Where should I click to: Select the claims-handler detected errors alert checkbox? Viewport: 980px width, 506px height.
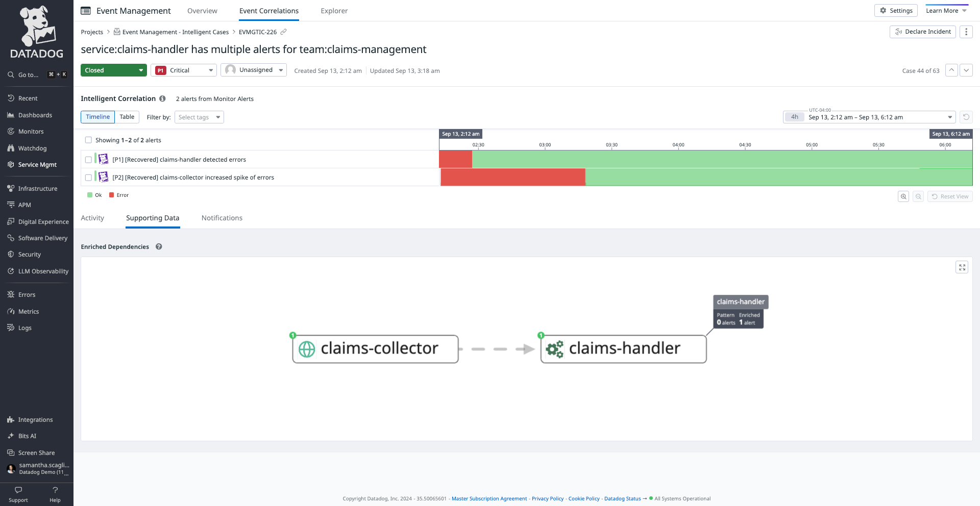(88, 159)
